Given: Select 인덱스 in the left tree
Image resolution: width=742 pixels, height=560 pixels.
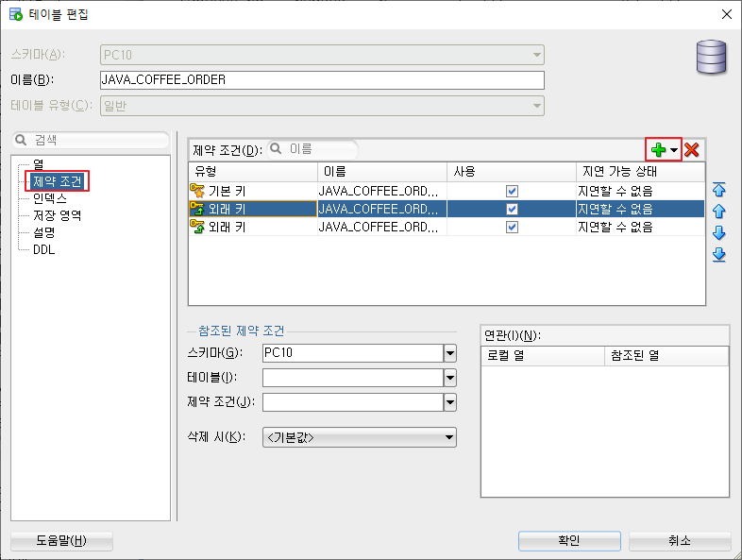Looking at the screenshot, I should pyautogui.click(x=50, y=198).
